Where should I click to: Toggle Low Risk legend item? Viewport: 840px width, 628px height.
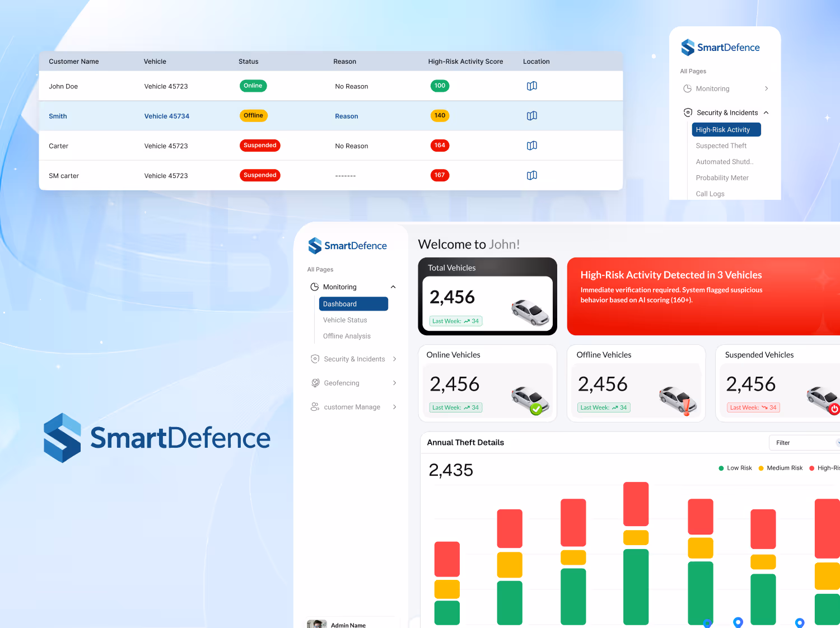(735, 468)
